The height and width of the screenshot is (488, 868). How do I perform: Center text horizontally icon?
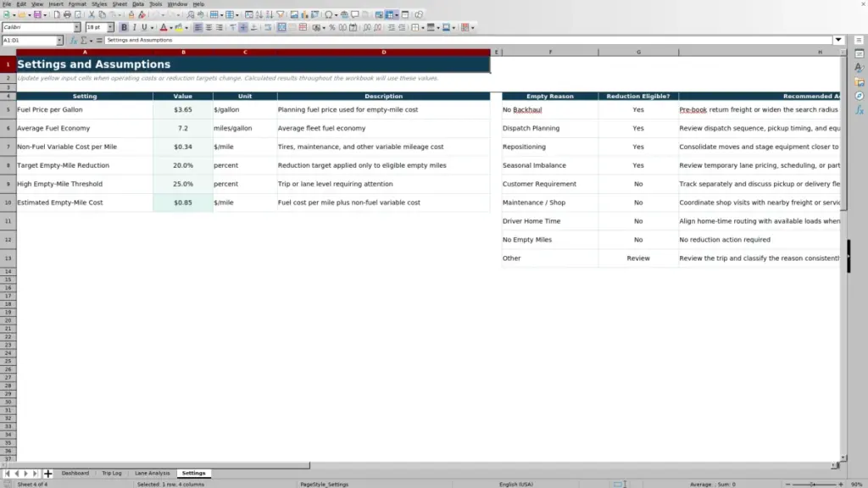[209, 27]
